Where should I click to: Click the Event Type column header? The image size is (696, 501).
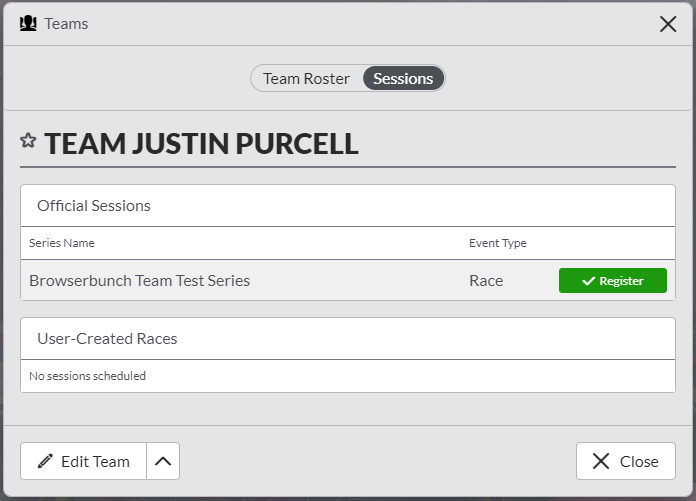497,243
